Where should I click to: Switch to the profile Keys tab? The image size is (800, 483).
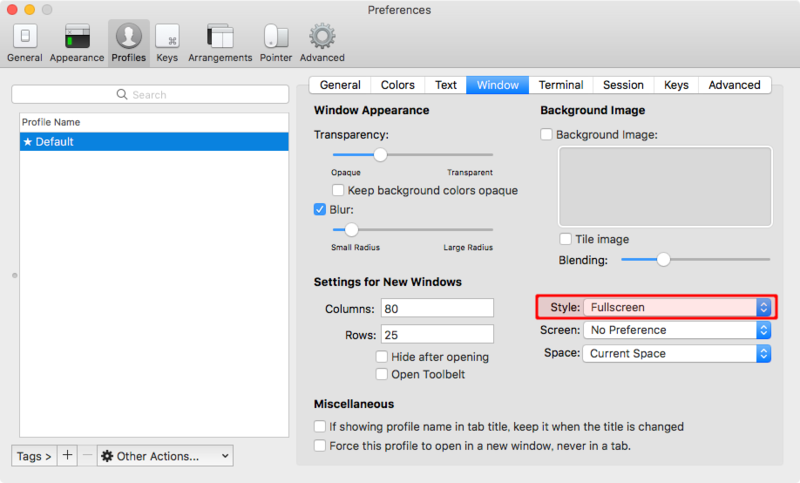coord(676,85)
